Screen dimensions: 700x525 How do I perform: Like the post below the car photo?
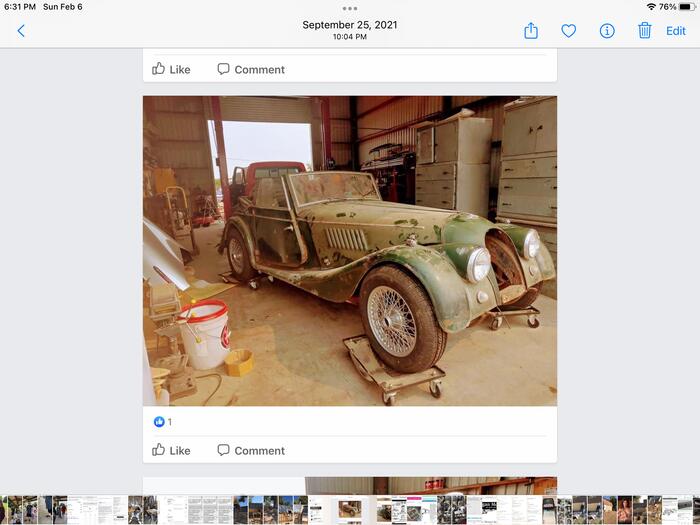pos(171,450)
